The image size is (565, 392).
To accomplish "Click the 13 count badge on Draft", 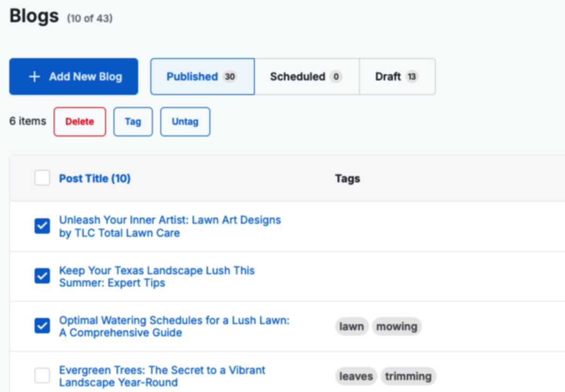I will tap(412, 77).
